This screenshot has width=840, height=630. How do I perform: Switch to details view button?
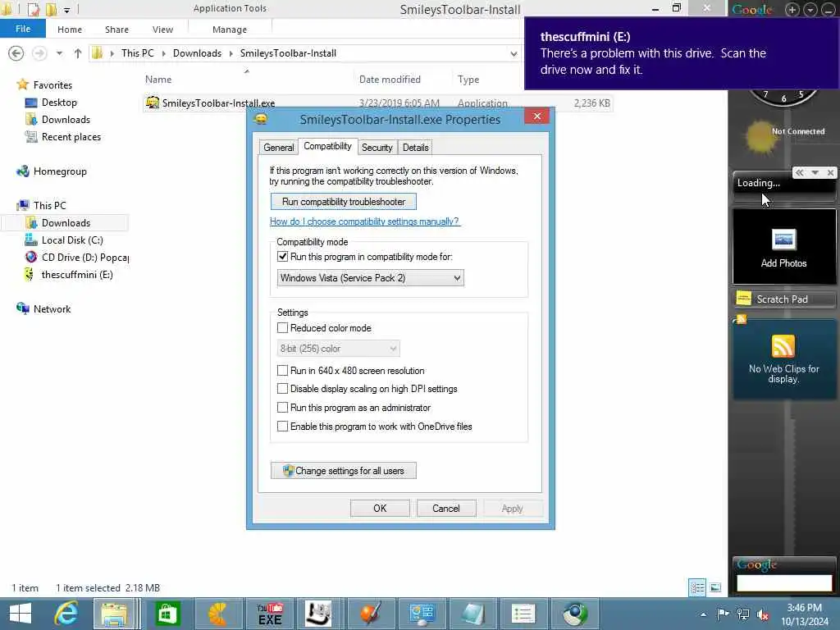click(697, 587)
